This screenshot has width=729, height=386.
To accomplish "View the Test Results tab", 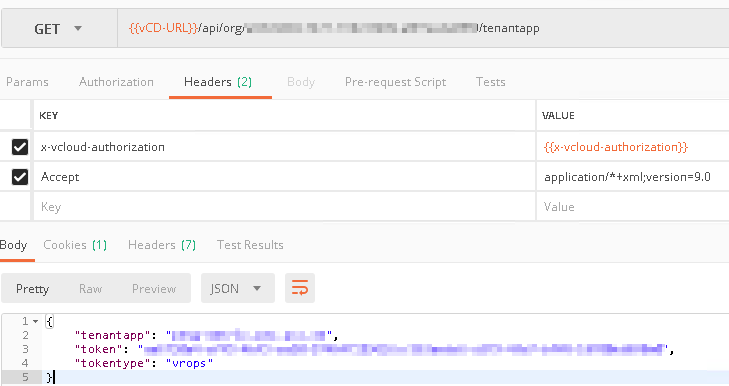I will [x=250, y=245].
